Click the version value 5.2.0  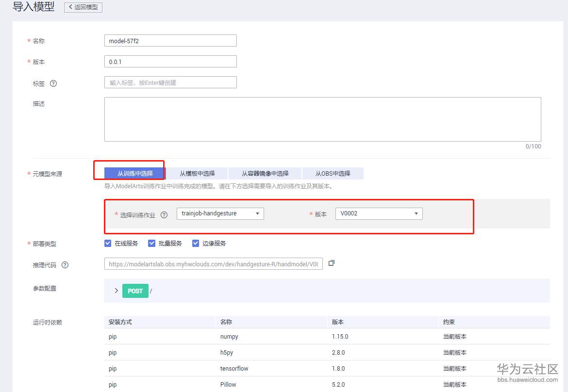(338, 384)
